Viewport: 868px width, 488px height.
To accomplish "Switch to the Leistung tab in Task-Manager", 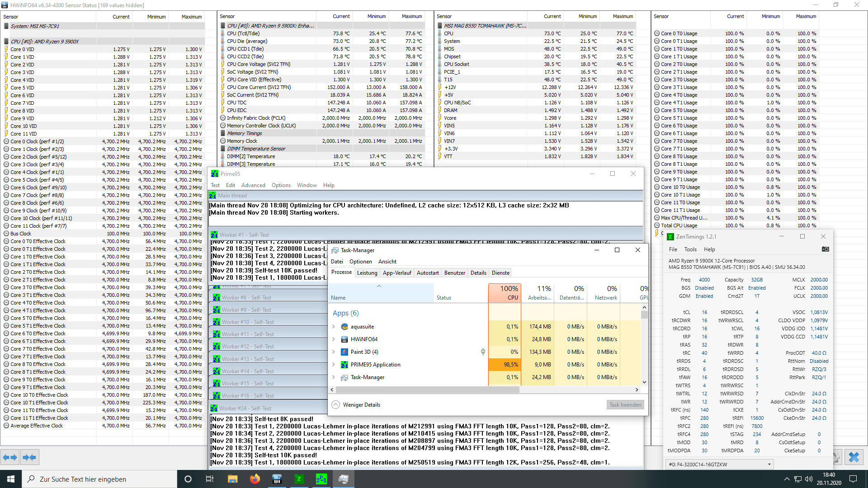I will [x=367, y=273].
